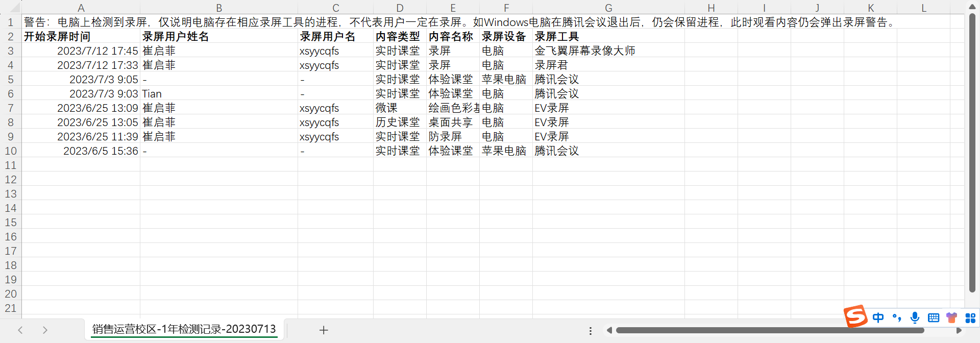Viewport: 980px width, 343px height.
Task: Go to previous sheet arrow
Action: (20, 330)
